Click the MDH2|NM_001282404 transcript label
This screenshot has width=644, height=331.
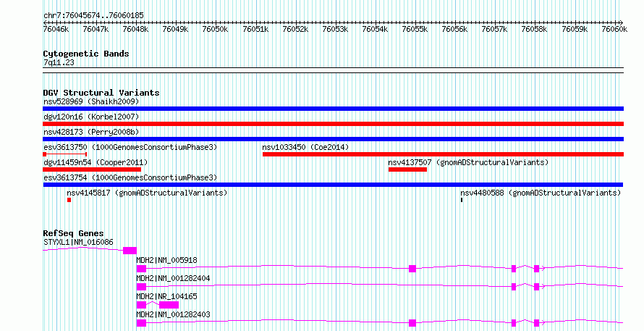[174, 278]
